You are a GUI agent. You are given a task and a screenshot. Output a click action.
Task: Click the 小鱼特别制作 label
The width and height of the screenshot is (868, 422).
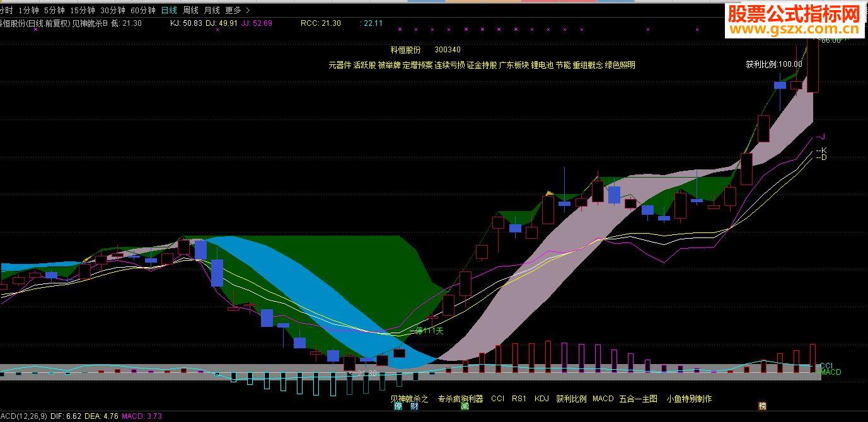click(x=689, y=399)
